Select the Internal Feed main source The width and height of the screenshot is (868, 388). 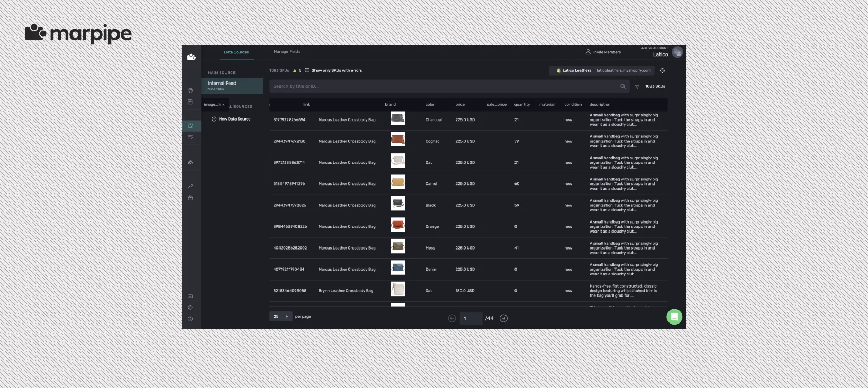(x=232, y=86)
